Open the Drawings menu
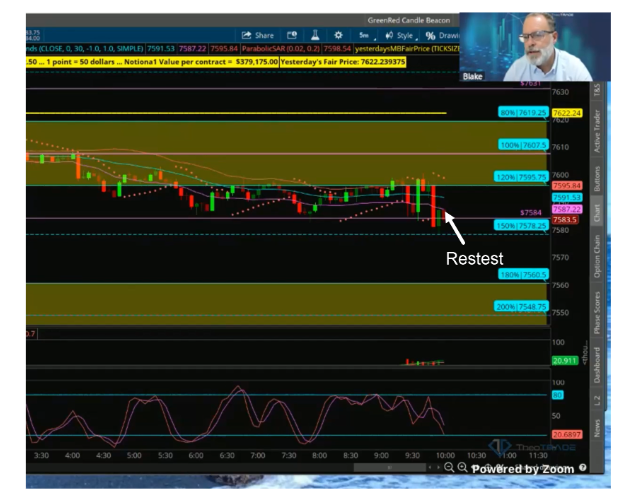623x500 pixels. click(442, 36)
